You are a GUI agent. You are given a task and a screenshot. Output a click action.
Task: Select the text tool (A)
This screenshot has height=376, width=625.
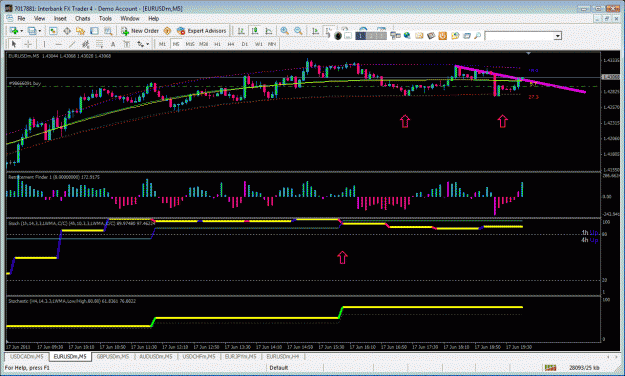(113, 44)
